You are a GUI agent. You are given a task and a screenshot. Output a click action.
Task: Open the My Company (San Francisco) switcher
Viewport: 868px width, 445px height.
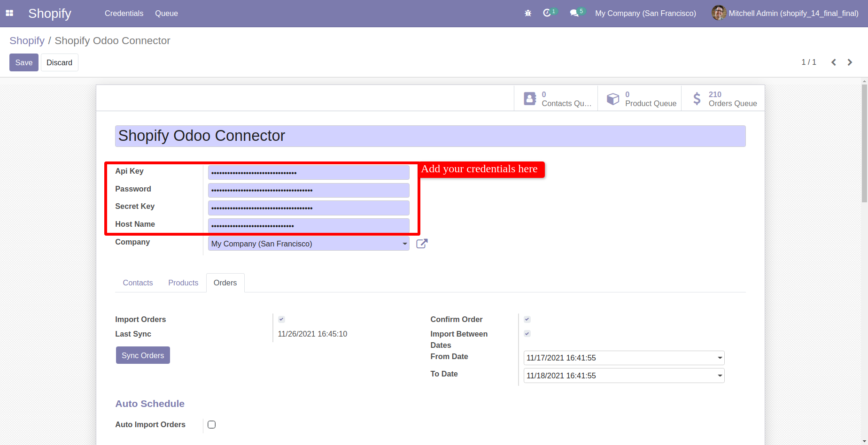645,13
